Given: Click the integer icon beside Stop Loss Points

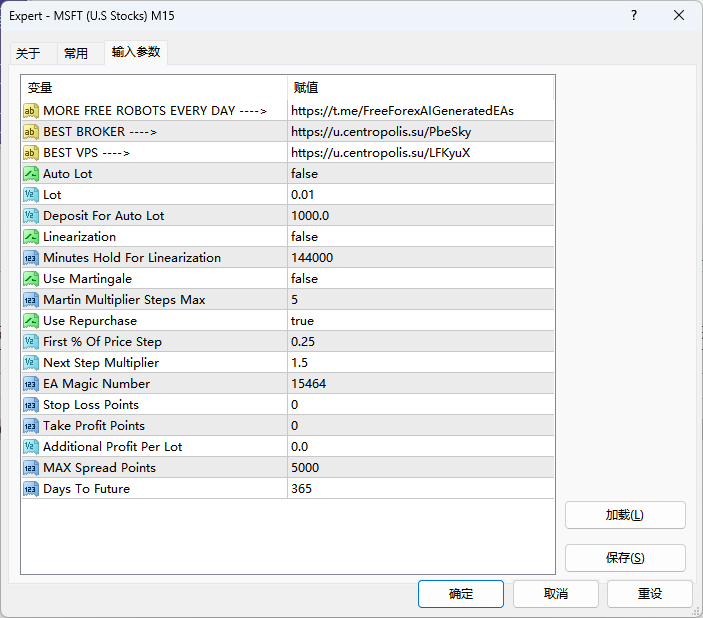Looking at the screenshot, I should pos(31,405).
